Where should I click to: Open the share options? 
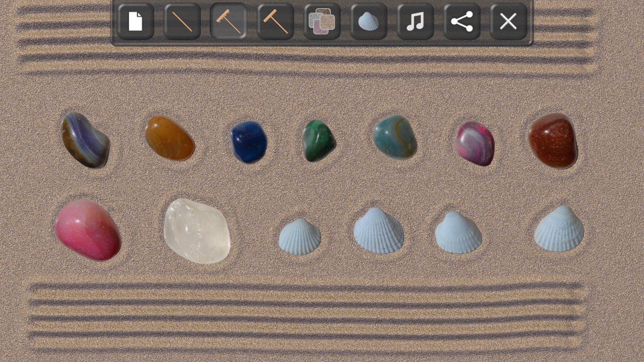pos(462,22)
